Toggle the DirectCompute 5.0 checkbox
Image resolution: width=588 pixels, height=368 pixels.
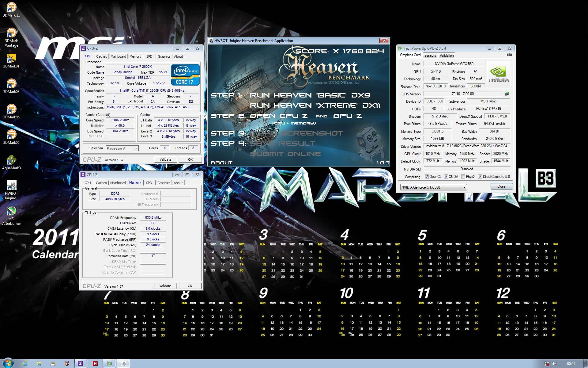pyautogui.click(x=480, y=177)
